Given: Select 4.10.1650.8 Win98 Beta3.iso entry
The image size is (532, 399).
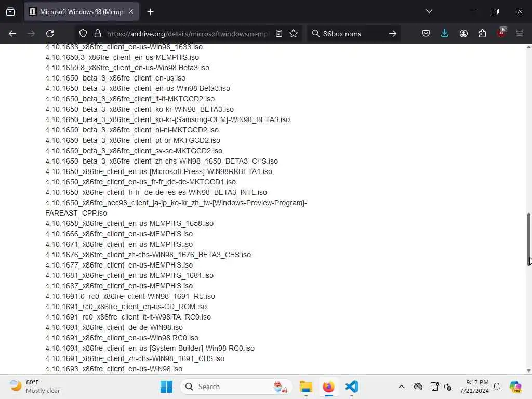Looking at the screenshot, I should (x=127, y=68).
